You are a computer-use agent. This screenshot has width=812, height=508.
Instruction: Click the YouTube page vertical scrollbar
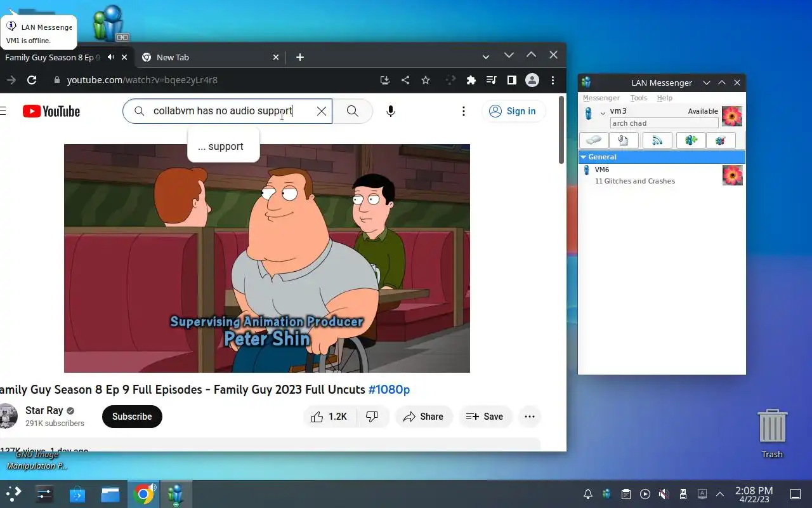tap(561, 130)
